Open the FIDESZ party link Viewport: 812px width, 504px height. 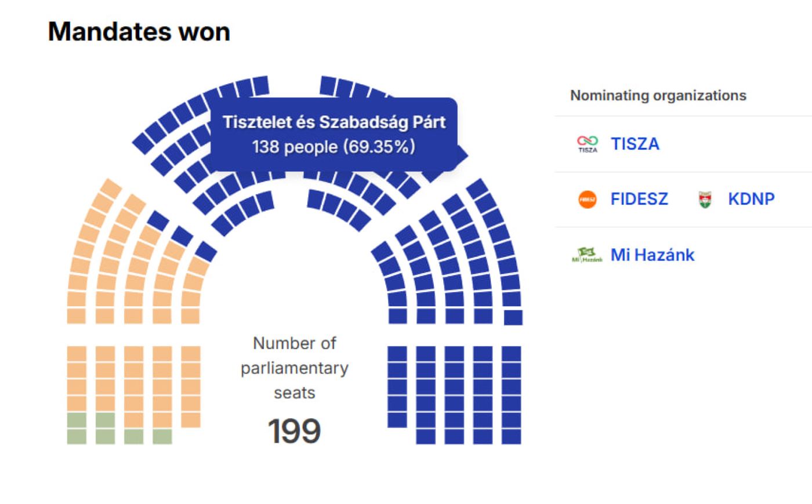(639, 199)
